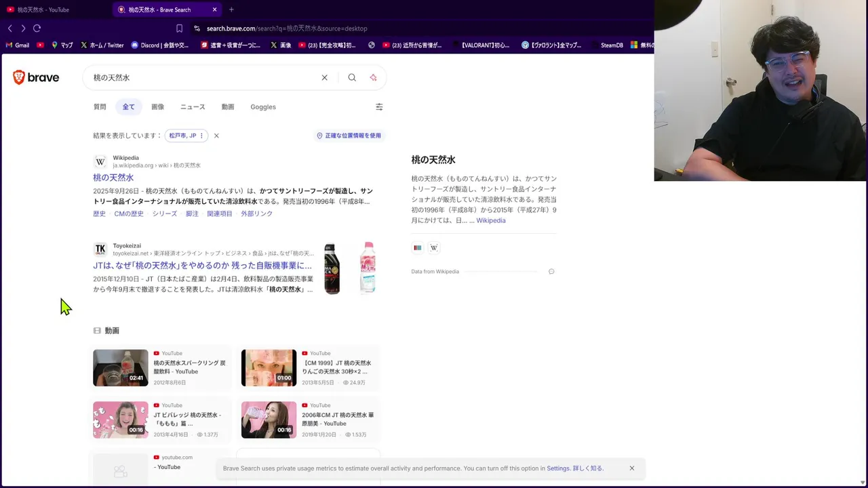Viewport: 868px width, 488px height.
Task: Go back with the browser back arrow
Action: point(9,28)
